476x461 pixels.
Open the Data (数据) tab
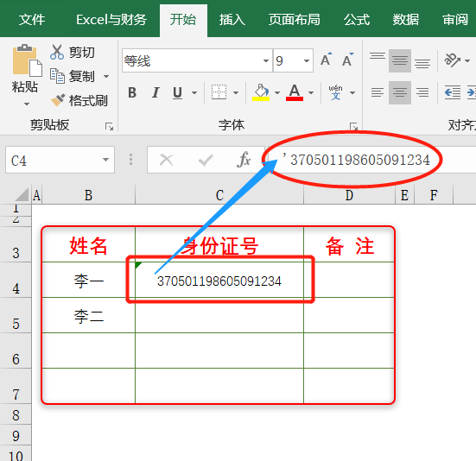pos(406,20)
